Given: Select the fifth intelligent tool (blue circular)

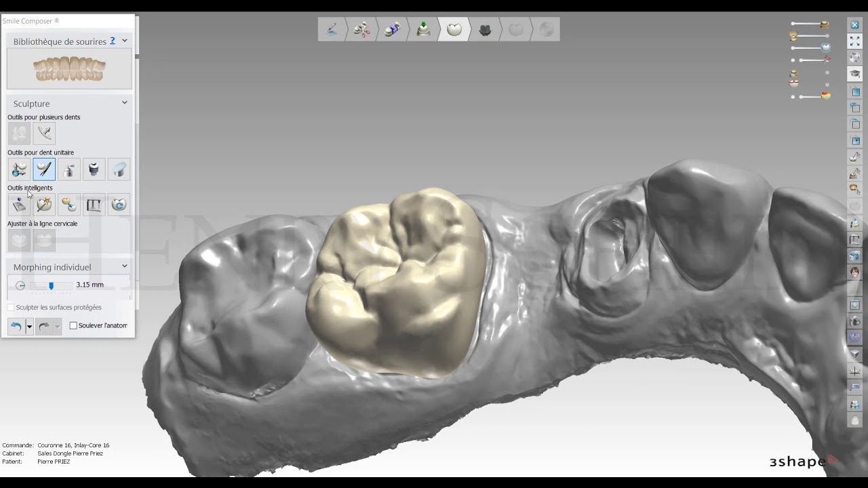Looking at the screenshot, I should [119, 205].
